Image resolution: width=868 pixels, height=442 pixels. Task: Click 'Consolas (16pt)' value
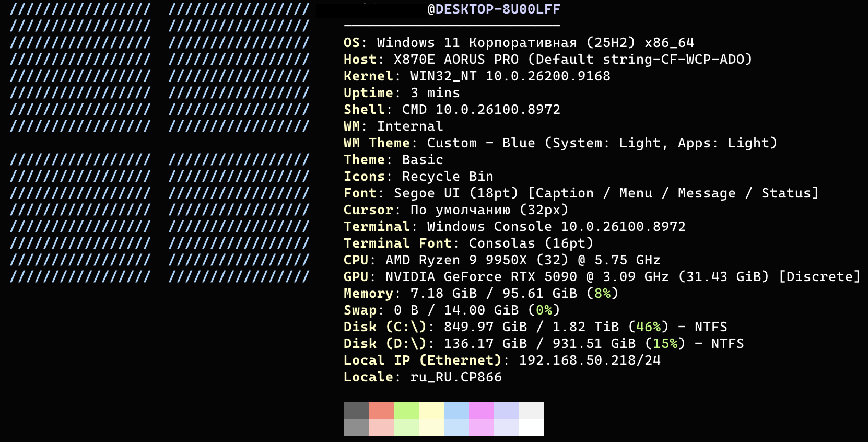[531, 243]
